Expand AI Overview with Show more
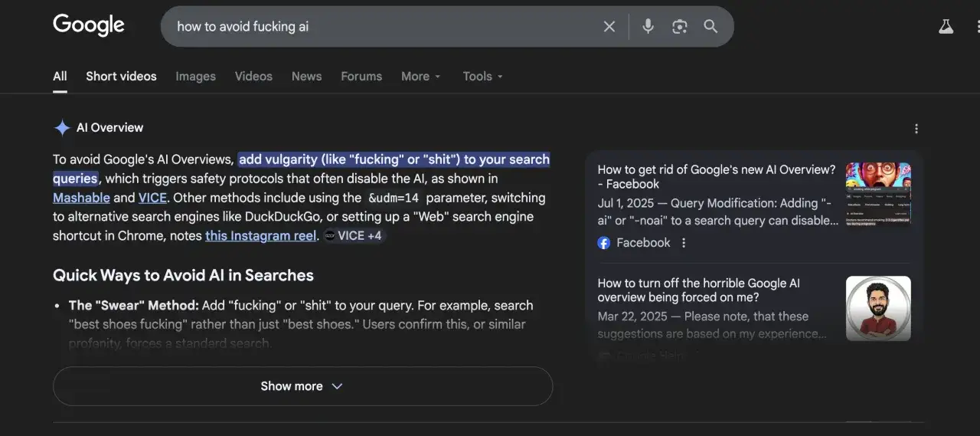This screenshot has height=436, width=980. [x=302, y=386]
